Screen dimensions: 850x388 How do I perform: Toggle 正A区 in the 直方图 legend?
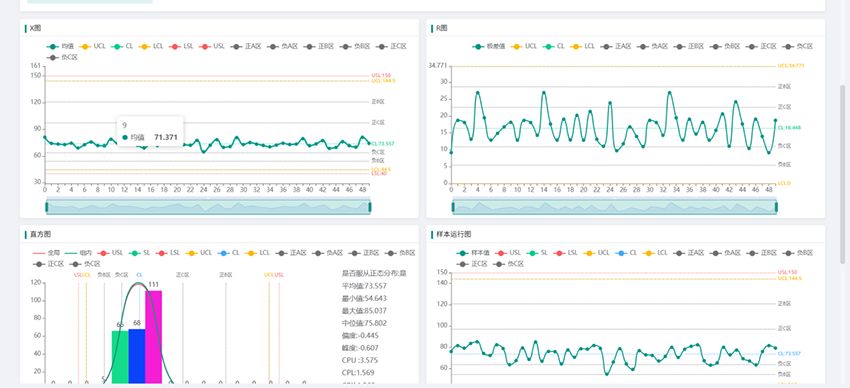292,253
